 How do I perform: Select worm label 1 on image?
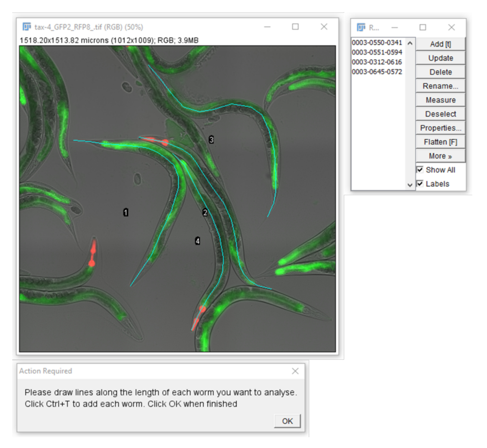[126, 212]
